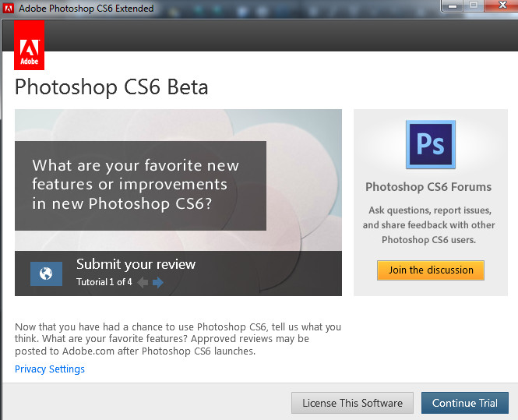Click the Photoshop CS6 Beta heading
This screenshot has height=420, width=518.
[x=111, y=86]
